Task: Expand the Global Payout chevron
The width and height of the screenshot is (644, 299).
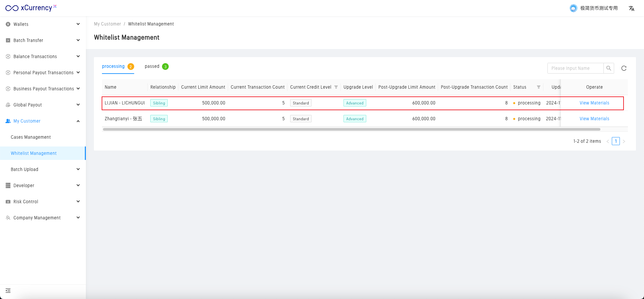Action: coord(78,105)
